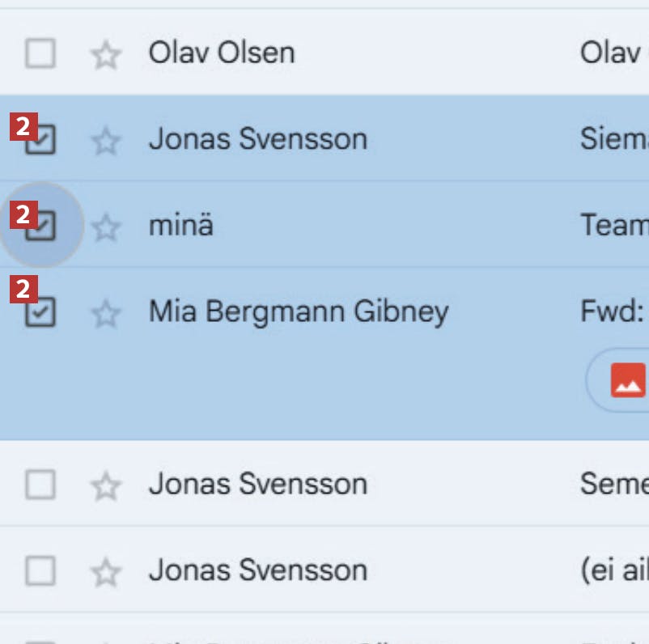Deselect the minä email checkbox
This screenshot has height=644, width=649.
pyautogui.click(x=41, y=227)
